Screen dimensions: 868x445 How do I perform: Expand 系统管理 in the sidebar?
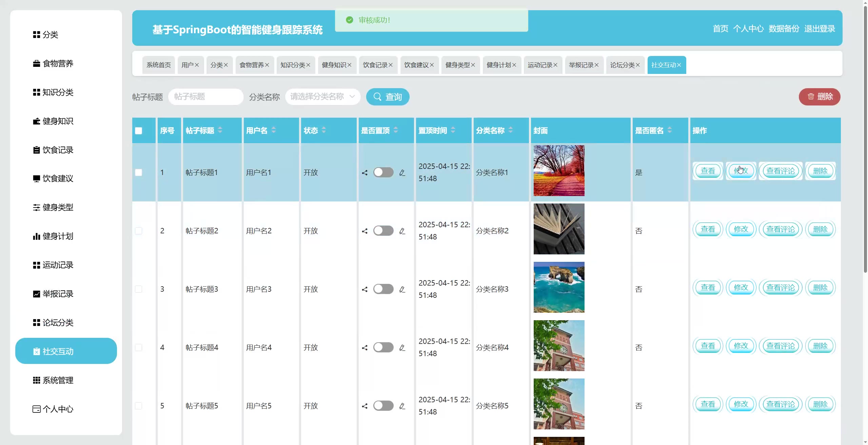point(58,380)
